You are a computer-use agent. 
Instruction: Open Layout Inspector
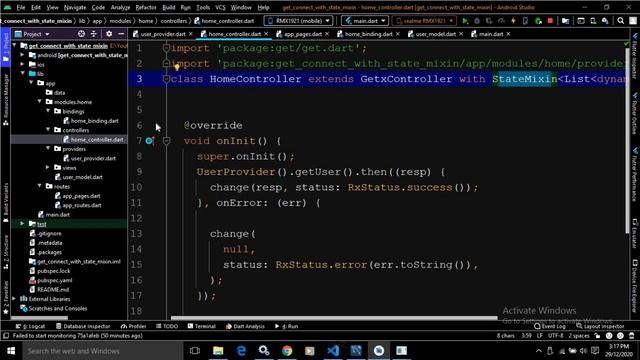pos(600,326)
